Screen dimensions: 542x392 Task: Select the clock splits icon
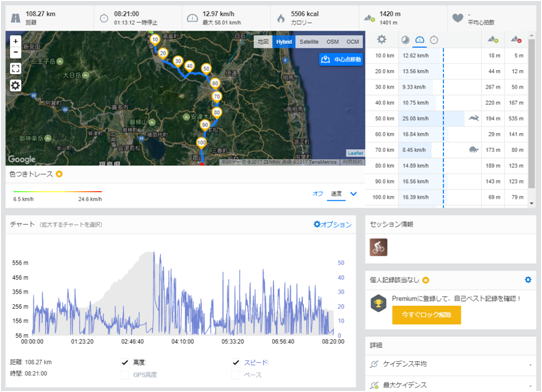click(434, 40)
